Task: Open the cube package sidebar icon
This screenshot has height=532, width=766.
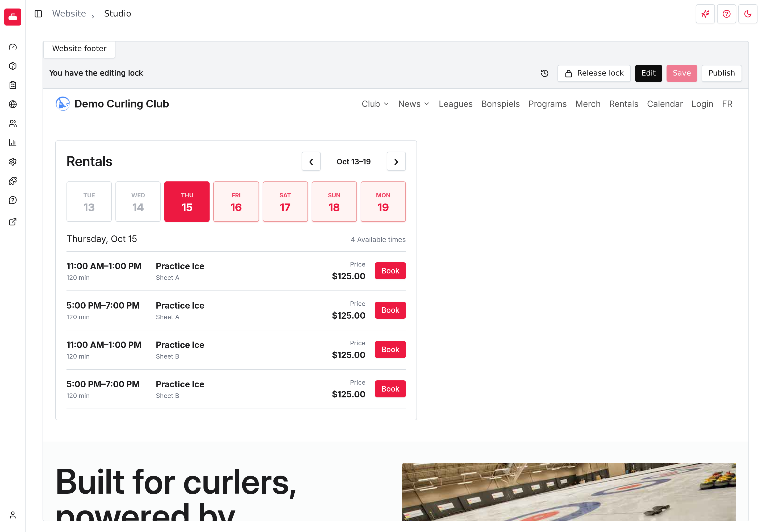Action: click(x=13, y=66)
